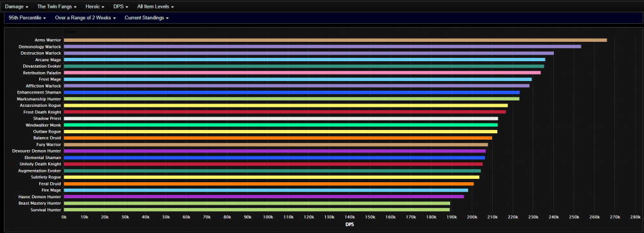644x233 pixels.
Task: Click the Augmentation Evoker label
Action: pyautogui.click(x=40, y=171)
